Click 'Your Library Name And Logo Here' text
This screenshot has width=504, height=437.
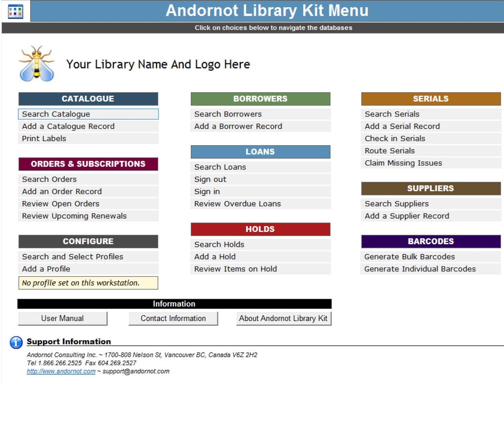[x=158, y=64]
